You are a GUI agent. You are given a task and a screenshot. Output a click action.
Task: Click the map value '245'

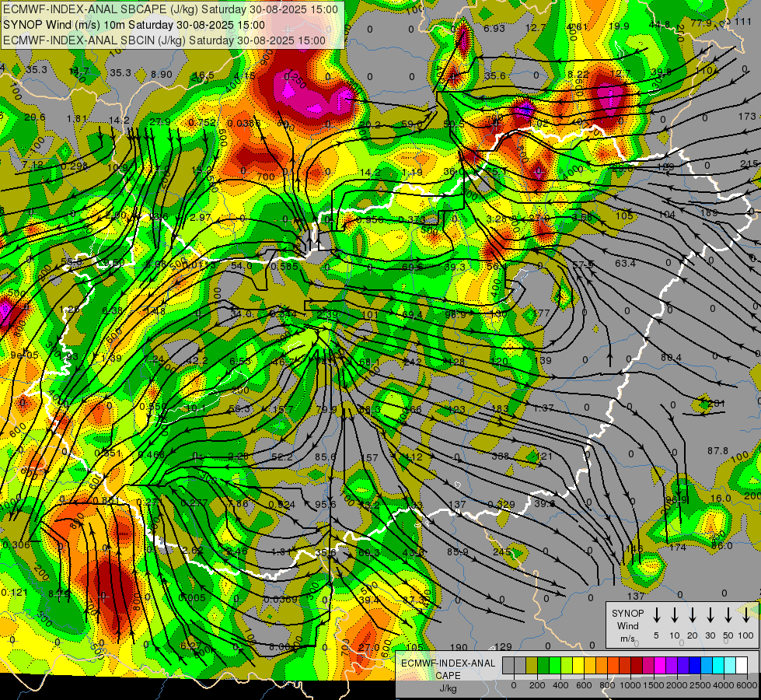tap(502, 552)
